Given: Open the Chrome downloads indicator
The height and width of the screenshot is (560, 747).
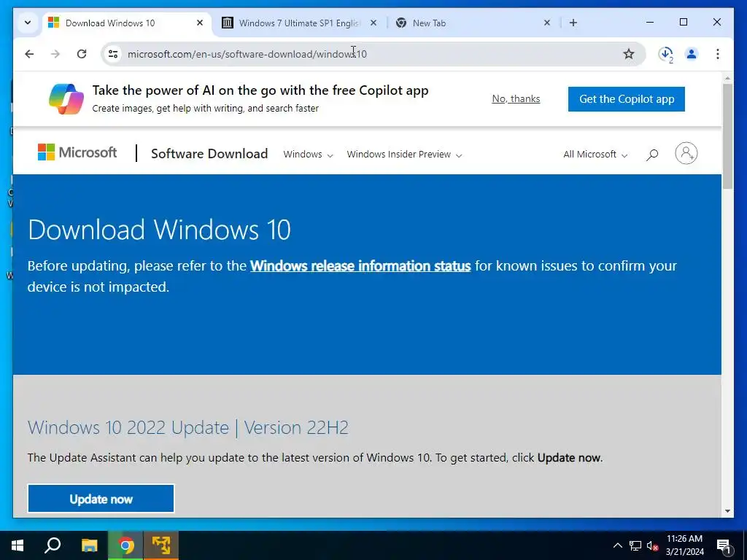Looking at the screenshot, I should pos(666,54).
